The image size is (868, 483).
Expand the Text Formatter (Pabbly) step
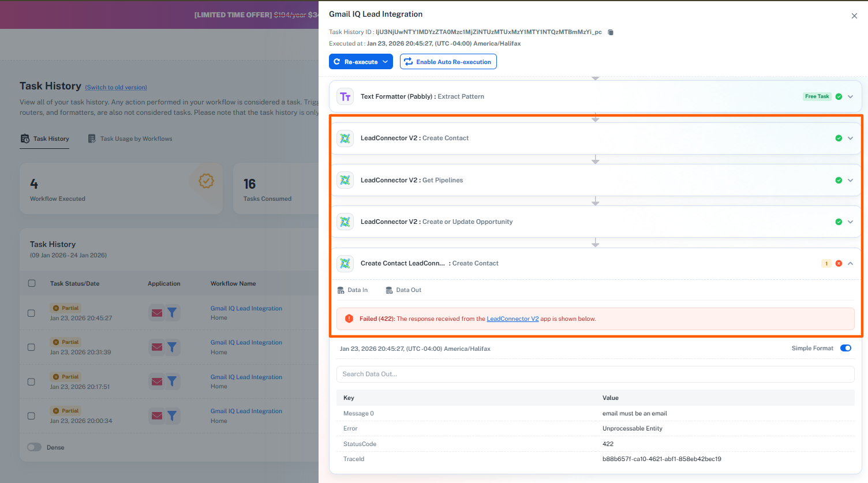click(x=850, y=96)
